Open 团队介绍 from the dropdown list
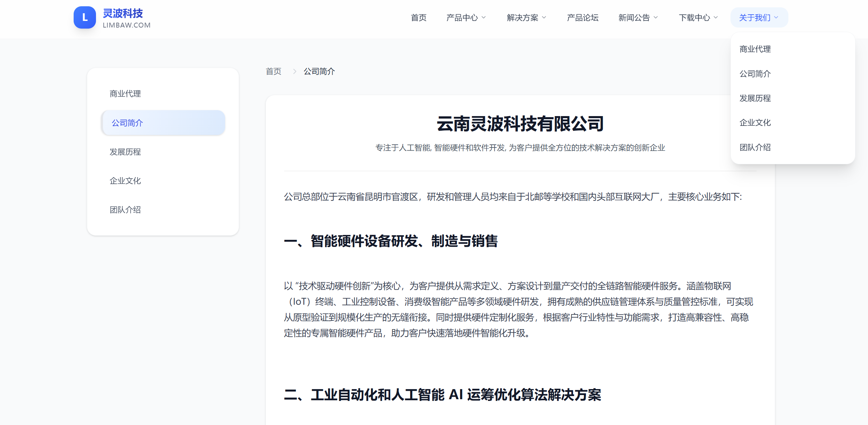 (x=755, y=147)
